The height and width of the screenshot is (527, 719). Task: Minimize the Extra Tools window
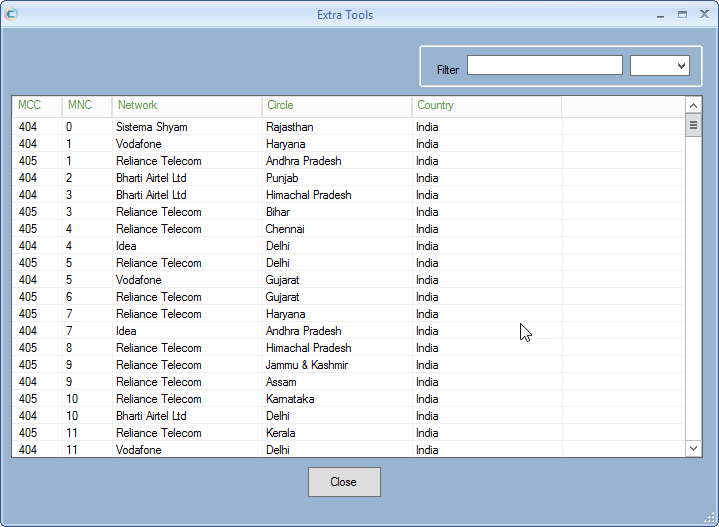pos(660,15)
